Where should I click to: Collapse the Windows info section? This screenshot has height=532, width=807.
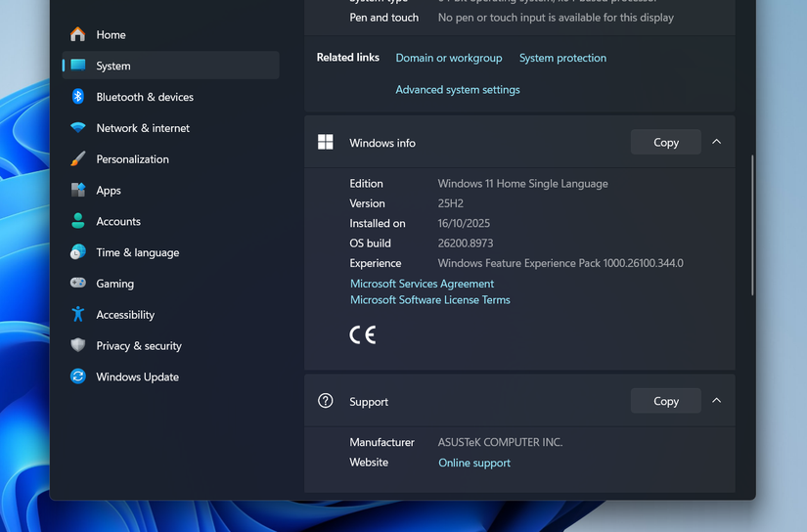tap(716, 142)
